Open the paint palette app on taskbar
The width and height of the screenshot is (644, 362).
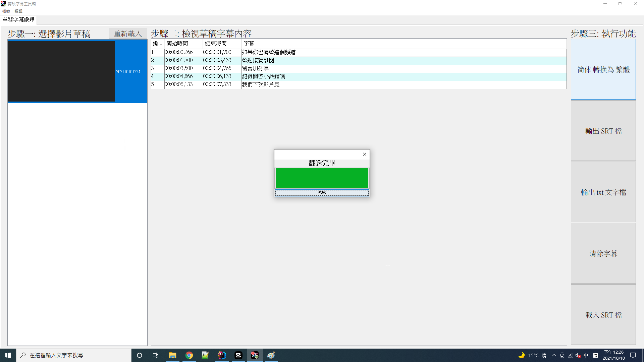click(271, 355)
